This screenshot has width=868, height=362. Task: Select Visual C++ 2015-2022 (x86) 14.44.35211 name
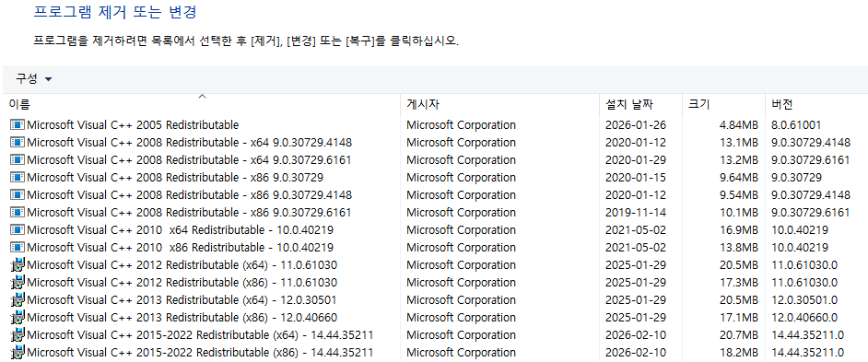click(200, 353)
